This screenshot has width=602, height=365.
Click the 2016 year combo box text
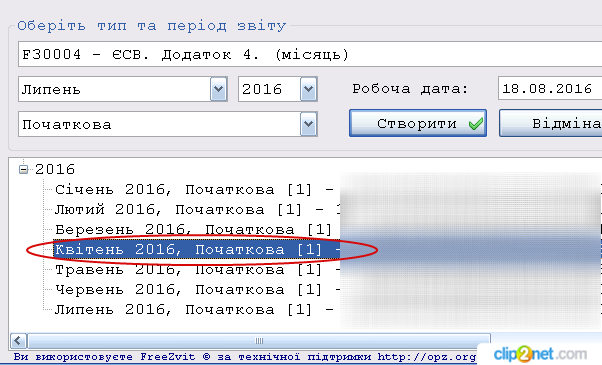click(262, 89)
